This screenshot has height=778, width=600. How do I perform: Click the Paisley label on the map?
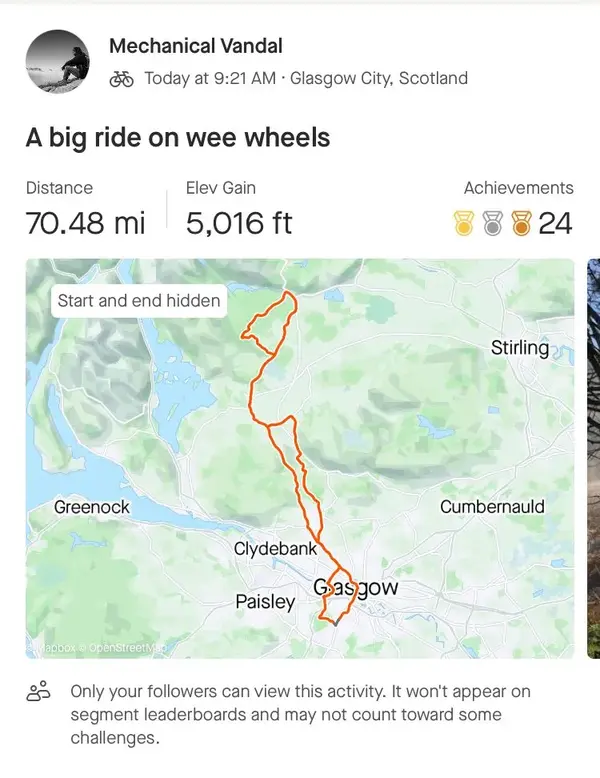(x=265, y=602)
